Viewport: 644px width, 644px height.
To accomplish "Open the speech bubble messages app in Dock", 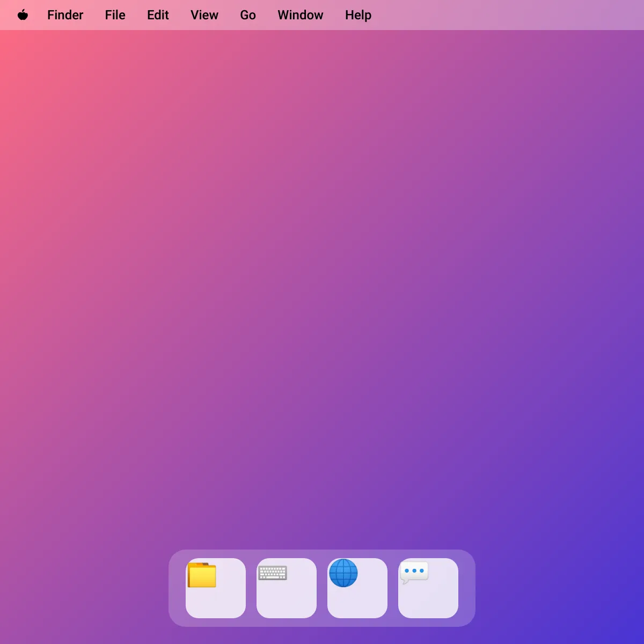I will click(x=428, y=588).
